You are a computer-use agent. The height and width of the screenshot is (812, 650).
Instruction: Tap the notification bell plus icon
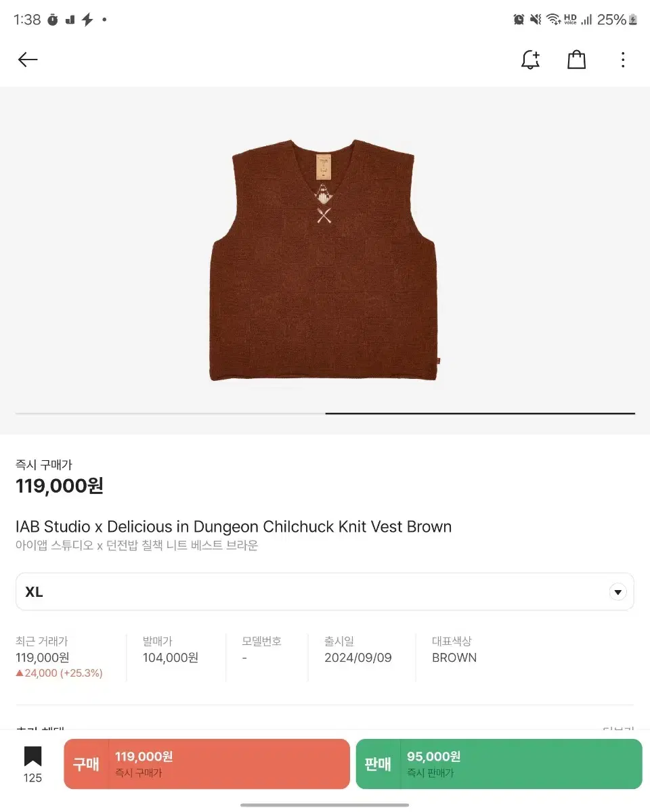pos(530,60)
